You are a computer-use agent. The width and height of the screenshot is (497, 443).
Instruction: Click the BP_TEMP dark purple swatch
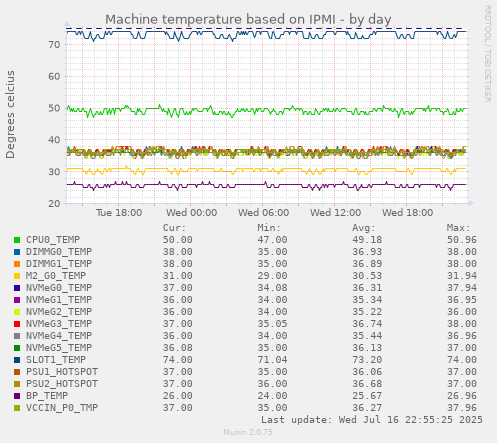(17, 396)
